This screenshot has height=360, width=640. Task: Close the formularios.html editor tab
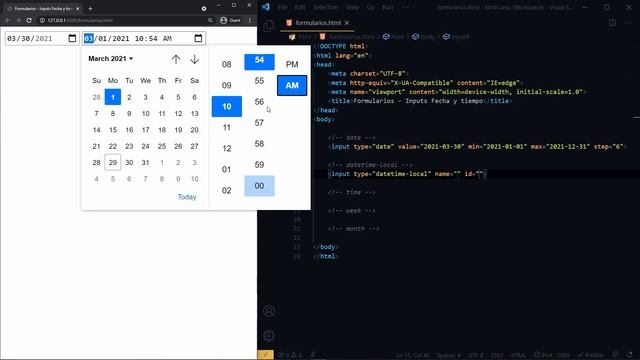(x=347, y=23)
